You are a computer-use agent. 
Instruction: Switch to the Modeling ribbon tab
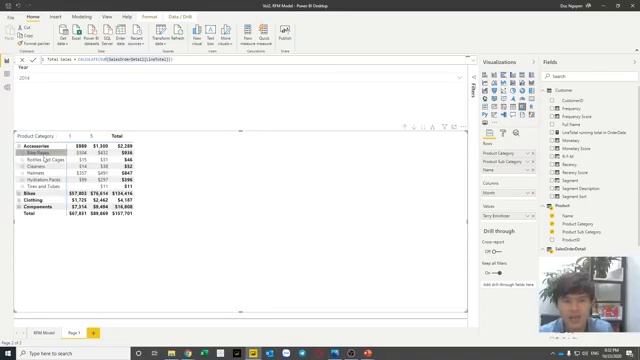[82, 17]
